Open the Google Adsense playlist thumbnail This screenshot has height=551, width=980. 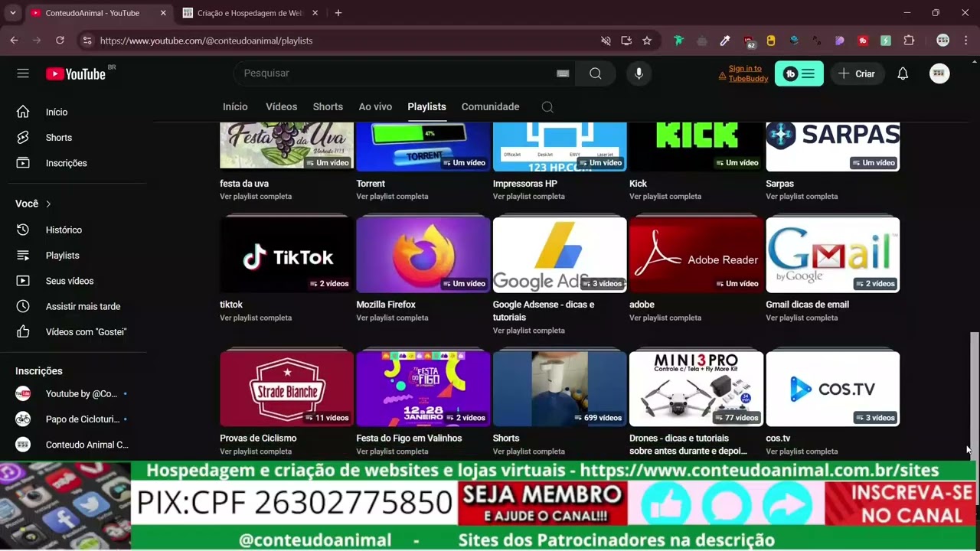(560, 255)
